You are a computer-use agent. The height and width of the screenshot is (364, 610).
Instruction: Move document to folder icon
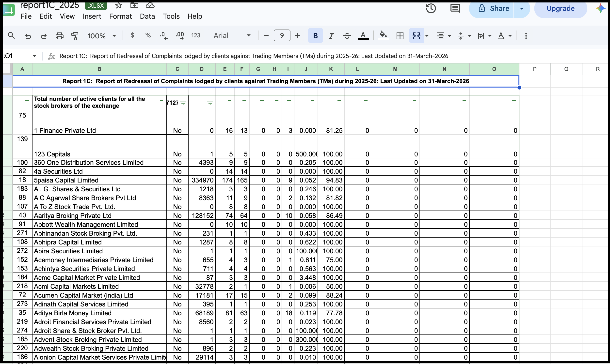[134, 5]
